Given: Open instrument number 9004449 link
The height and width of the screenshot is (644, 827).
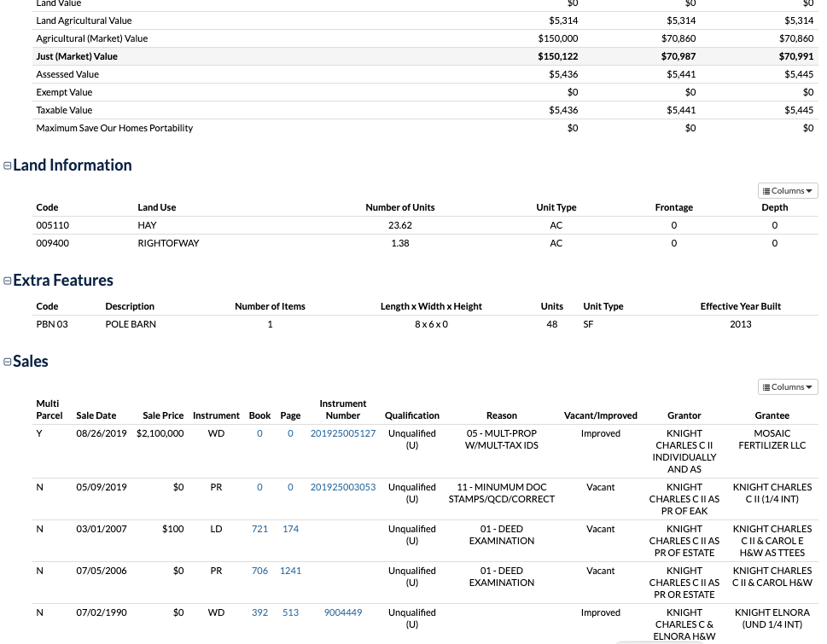Looking at the screenshot, I should pyautogui.click(x=342, y=612).
